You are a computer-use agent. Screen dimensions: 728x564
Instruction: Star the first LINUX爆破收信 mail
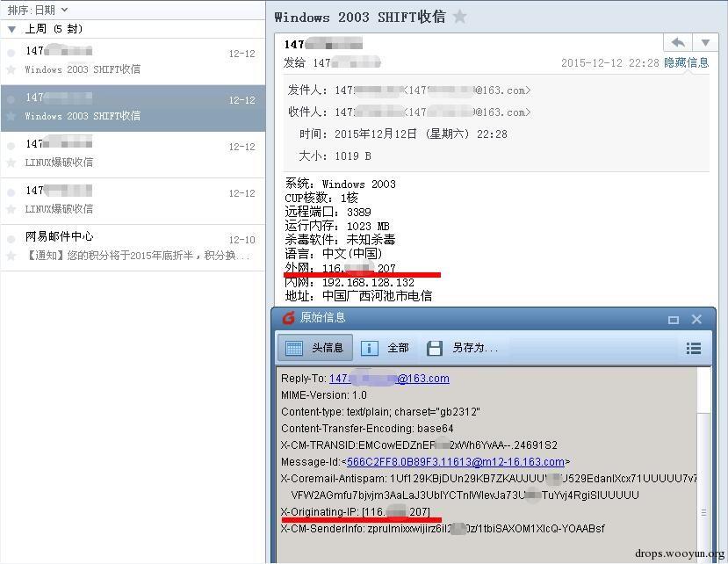point(11,163)
